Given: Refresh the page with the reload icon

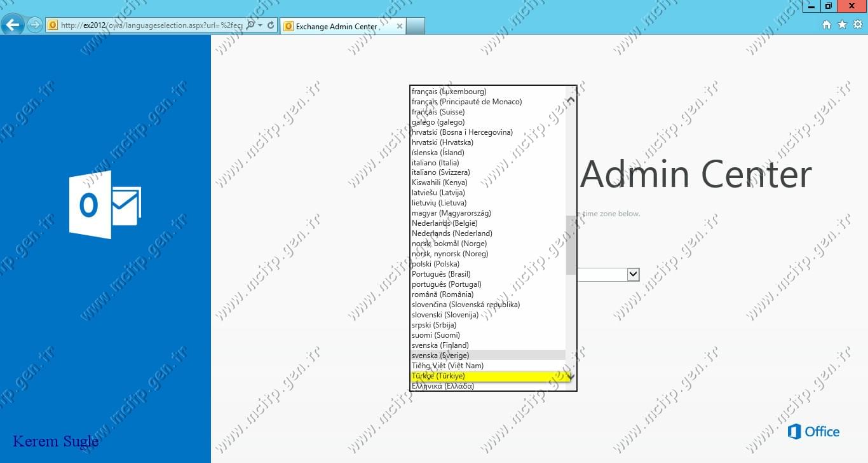Looking at the screenshot, I should 271,25.
